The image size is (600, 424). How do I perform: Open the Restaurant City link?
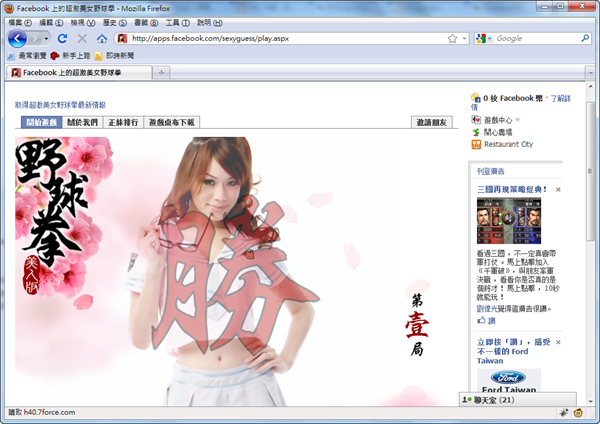click(509, 144)
